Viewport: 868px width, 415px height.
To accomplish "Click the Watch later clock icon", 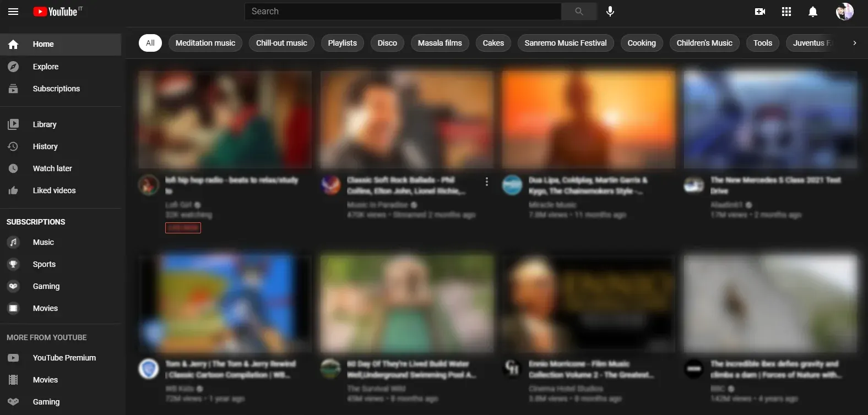I will [13, 168].
